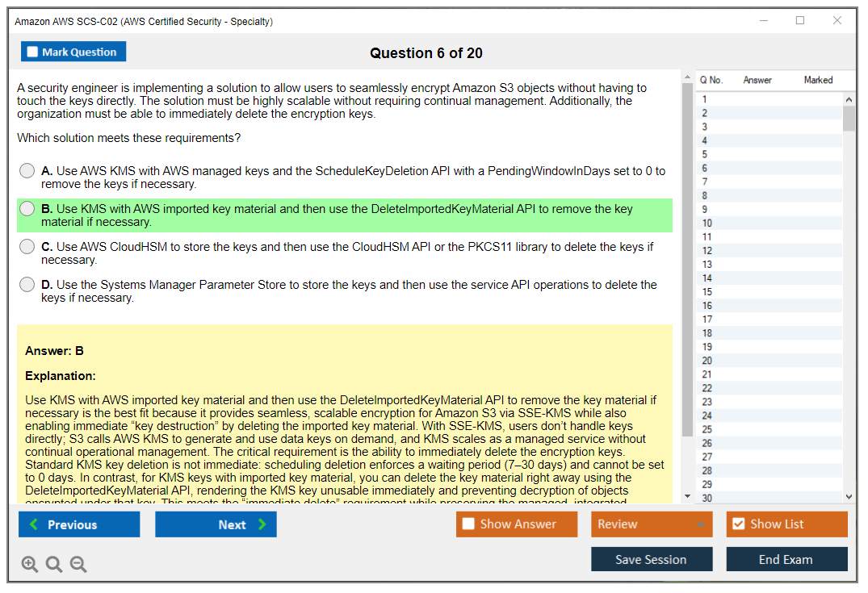Click the up arrow of the question list scrollbar

pos(849,100)
